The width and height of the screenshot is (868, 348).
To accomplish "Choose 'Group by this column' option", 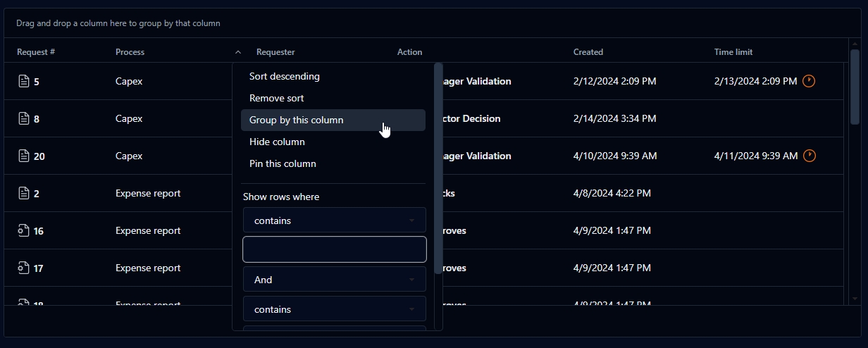I will pyautogui.click(x=297, y=120).
